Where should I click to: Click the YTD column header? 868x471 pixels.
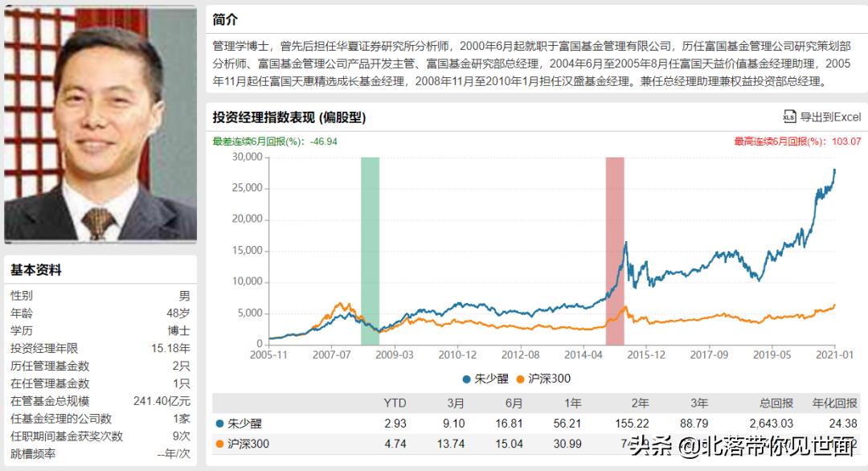pos(395,403)
